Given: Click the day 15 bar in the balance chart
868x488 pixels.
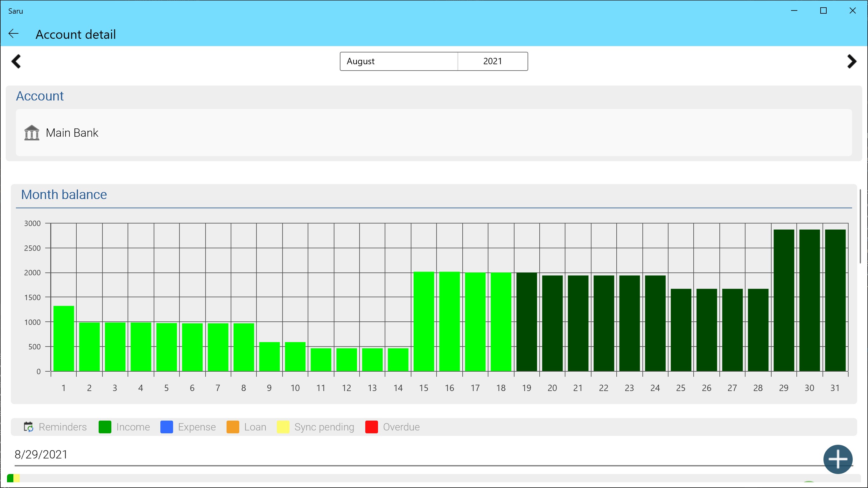Looking at the screenshot, I should point(423,322).
